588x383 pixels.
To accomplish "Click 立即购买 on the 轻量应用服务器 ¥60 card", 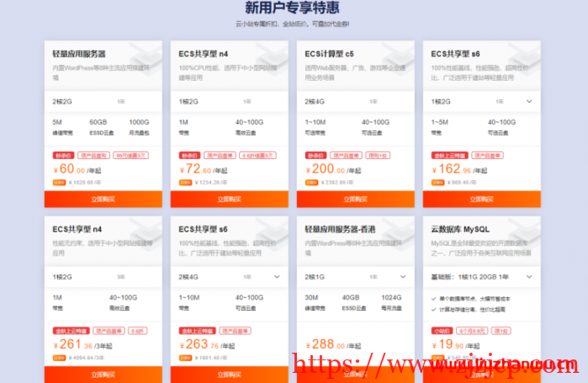I will (103, 199).
